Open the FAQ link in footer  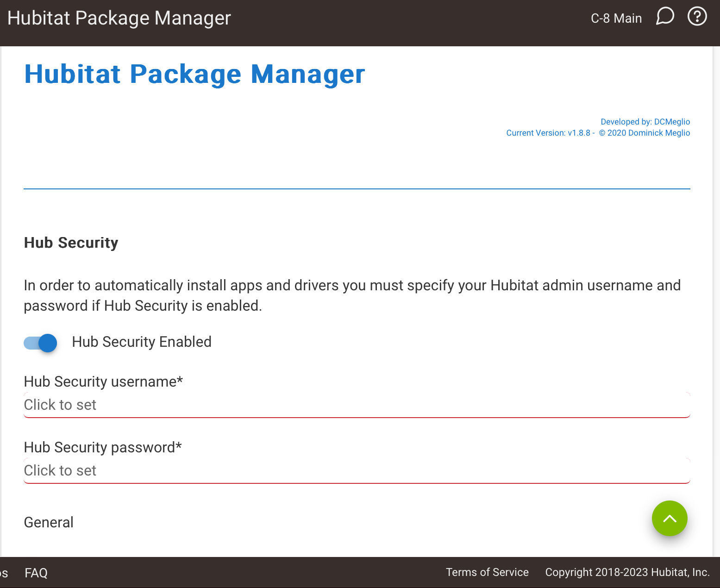tap(36, 573)
